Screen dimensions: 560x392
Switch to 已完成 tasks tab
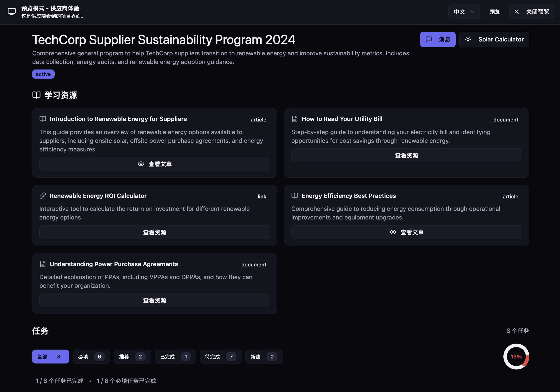tap(175, 357)
